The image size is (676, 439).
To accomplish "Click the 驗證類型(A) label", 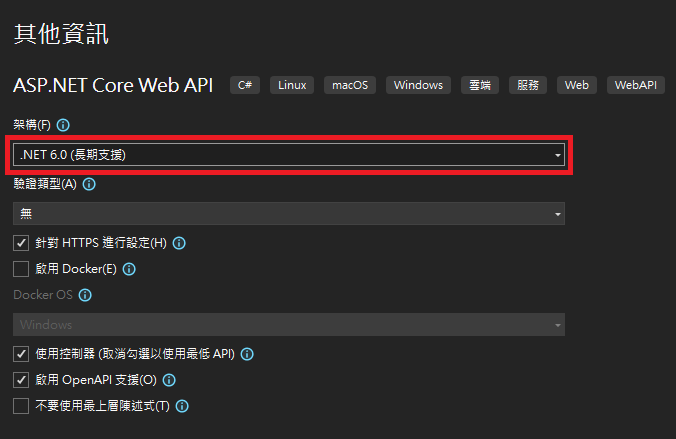I will click(45, 184).
